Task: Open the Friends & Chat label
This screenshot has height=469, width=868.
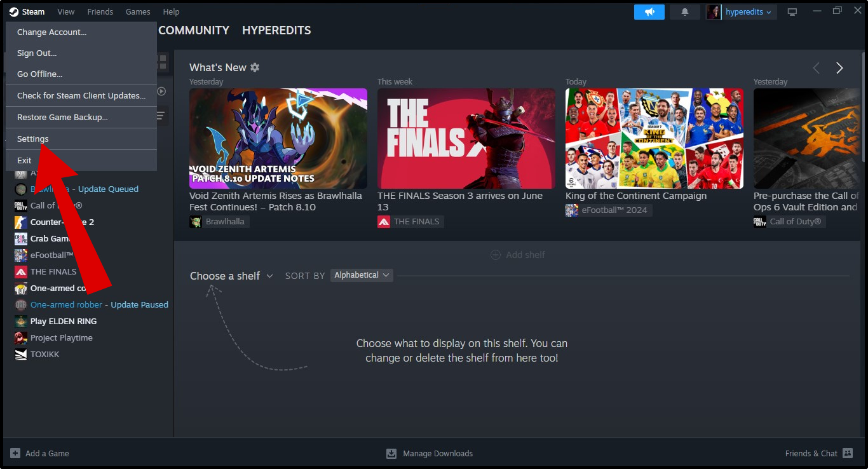Action: 811,454
